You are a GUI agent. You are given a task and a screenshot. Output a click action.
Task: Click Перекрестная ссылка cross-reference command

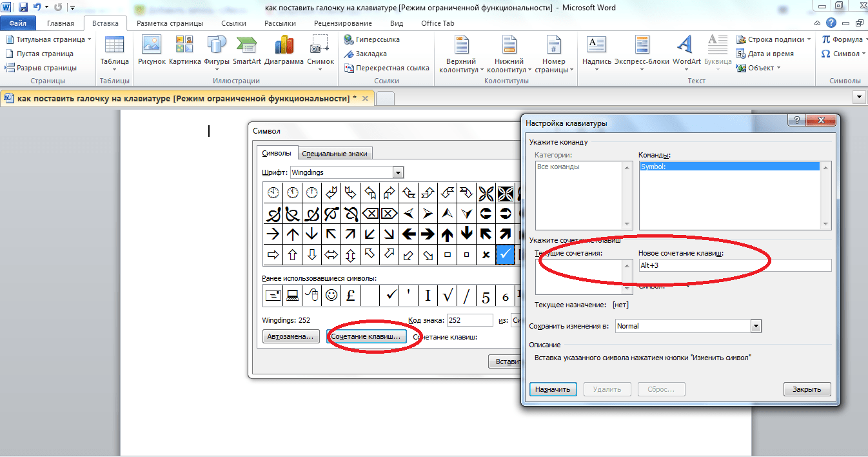tap(386, 68)
